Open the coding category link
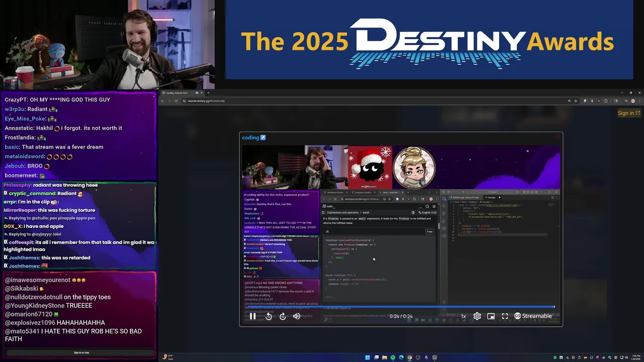644x362 pixels. coord(254,138)
